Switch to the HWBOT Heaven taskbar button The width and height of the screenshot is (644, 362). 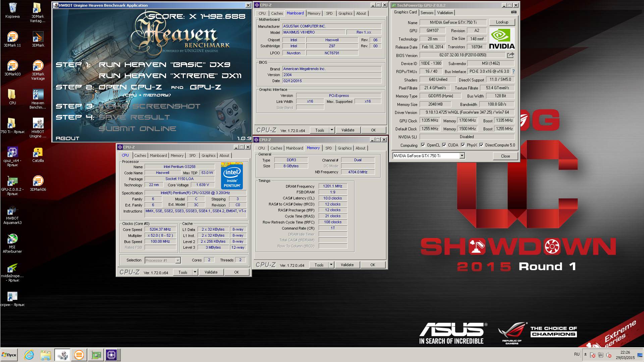62,355
